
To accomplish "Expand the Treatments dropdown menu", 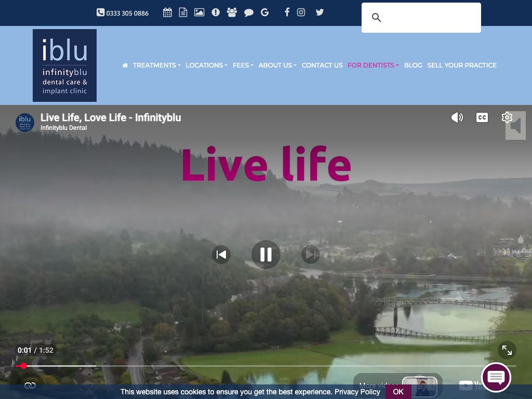I will coord(156,65).
